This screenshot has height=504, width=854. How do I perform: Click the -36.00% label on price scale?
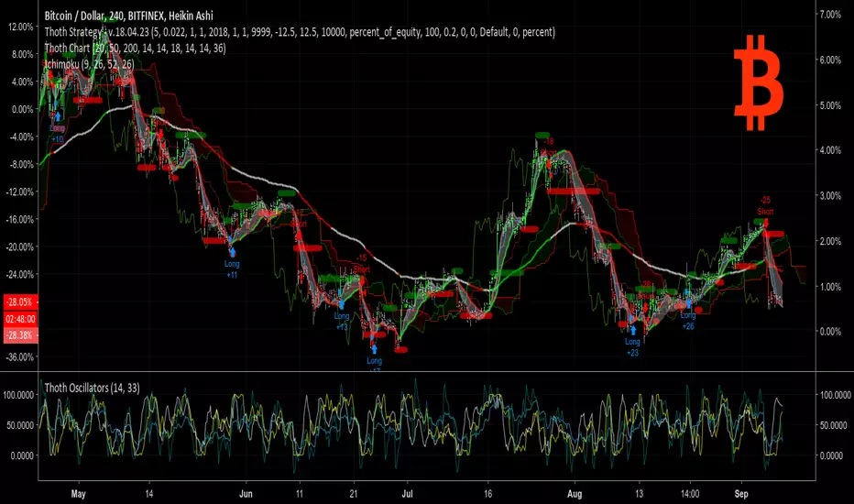click(20, 356)
